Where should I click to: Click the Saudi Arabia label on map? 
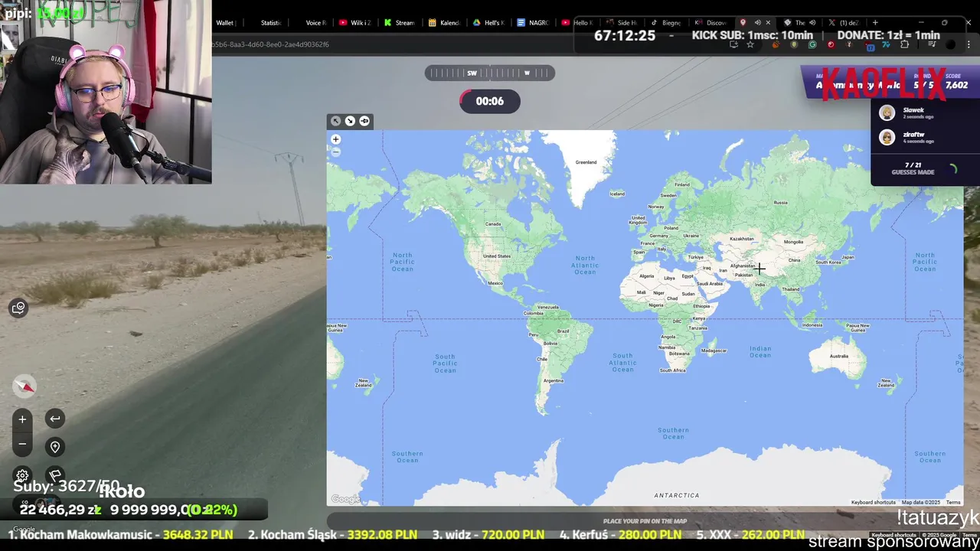(710, 283)
